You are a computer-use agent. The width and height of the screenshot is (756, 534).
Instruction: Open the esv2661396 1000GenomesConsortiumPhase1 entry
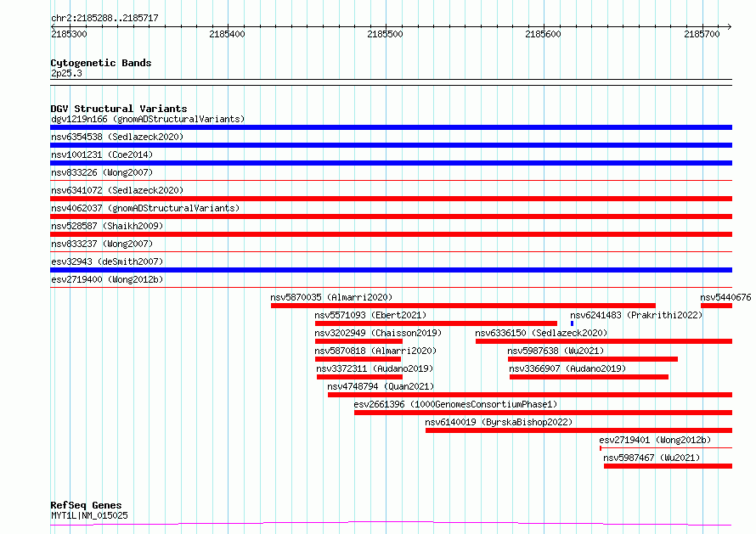click(455, 404)
